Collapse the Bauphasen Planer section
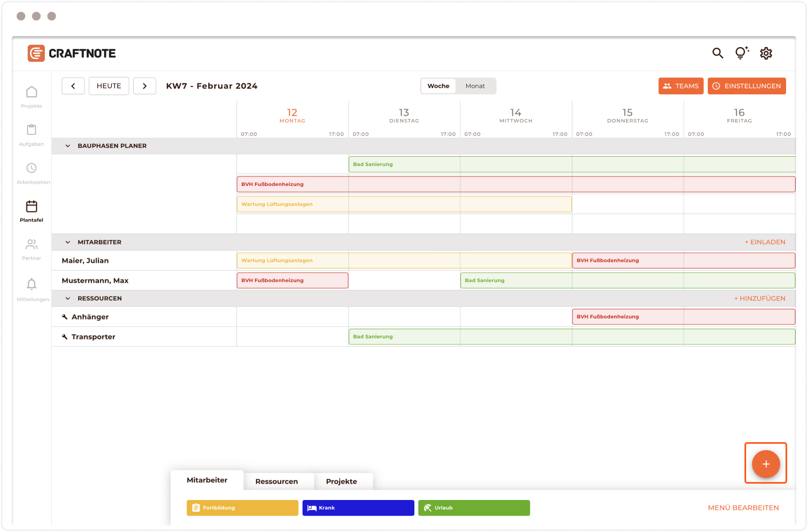The image size is (808, 532). click(x=67, y=146)
